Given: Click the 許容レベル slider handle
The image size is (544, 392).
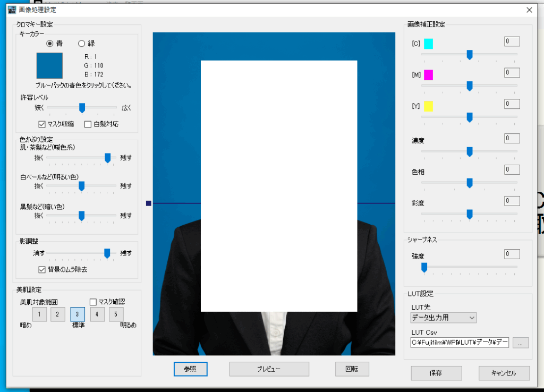Looking at the screenshot, I should point(82,108).
